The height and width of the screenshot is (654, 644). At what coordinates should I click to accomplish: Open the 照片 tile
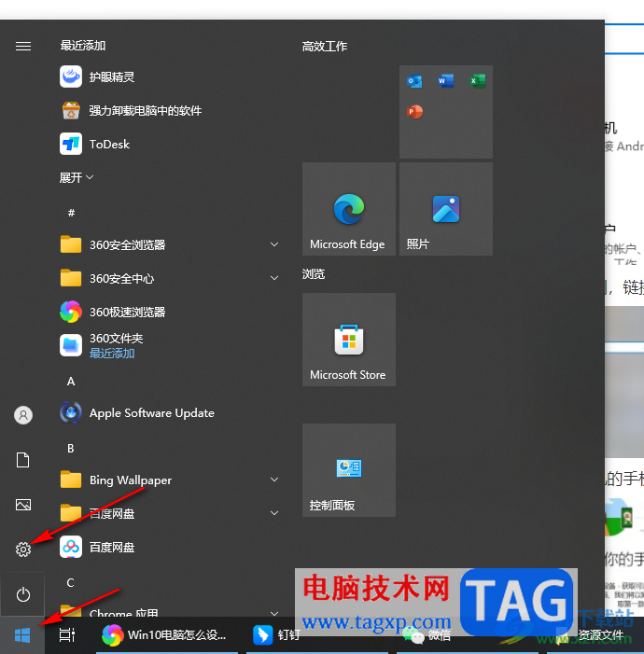point(446,209)
